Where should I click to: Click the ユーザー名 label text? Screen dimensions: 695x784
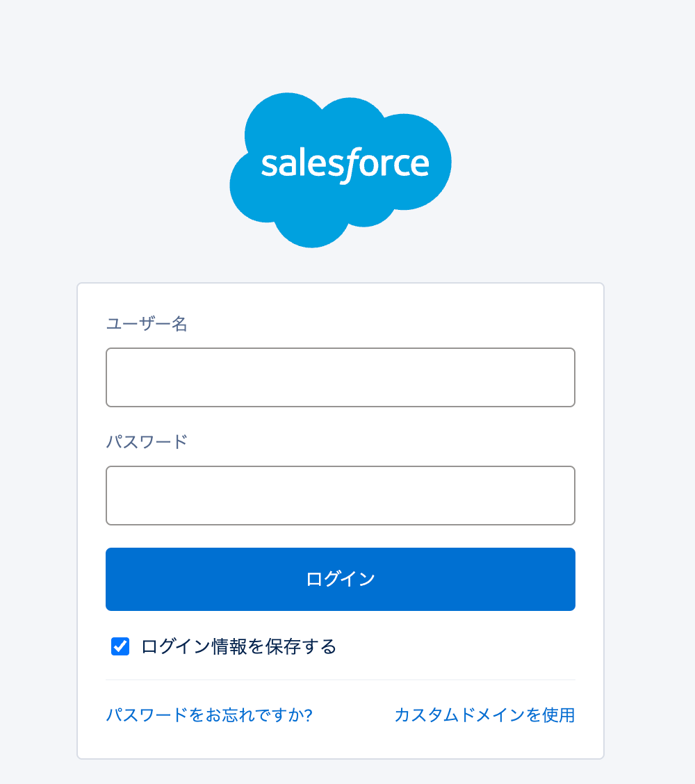coord(147,324)
